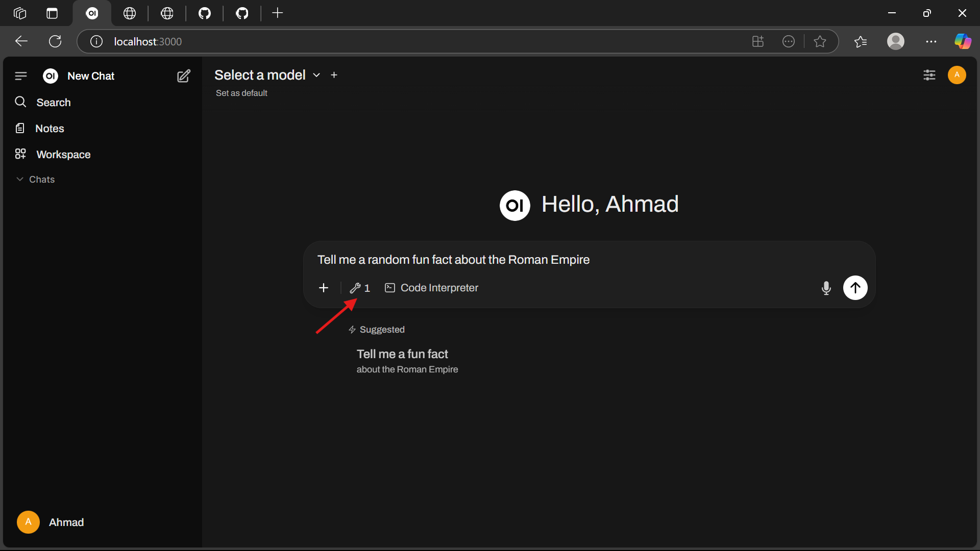Viewport: 980px width, 551px height.
Task: Add another model with plus icon
Action: click(334, 75)
